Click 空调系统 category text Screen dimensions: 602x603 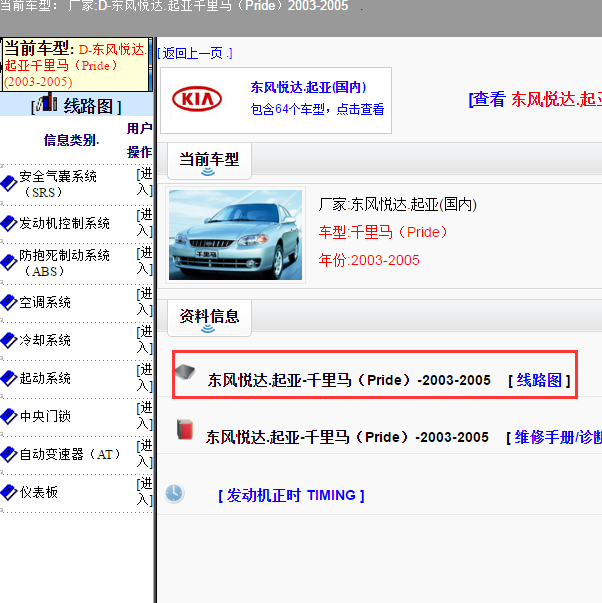pos(45,302)
